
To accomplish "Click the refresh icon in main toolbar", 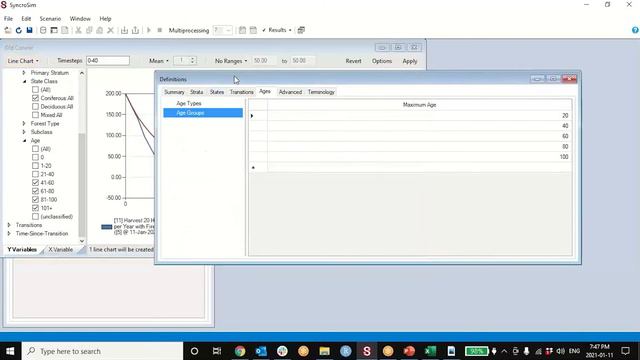I will point(18,30).
